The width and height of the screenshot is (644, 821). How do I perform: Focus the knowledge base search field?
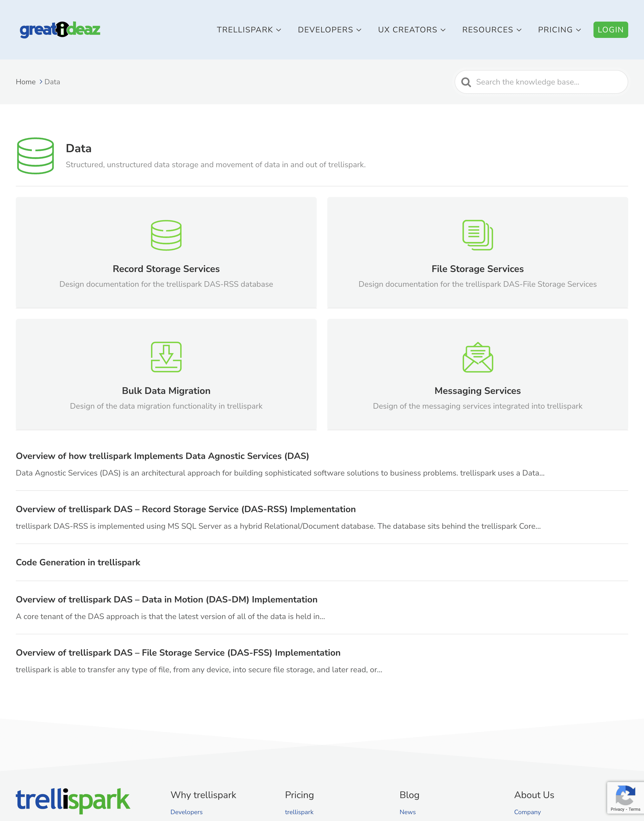tap(547, 82)
